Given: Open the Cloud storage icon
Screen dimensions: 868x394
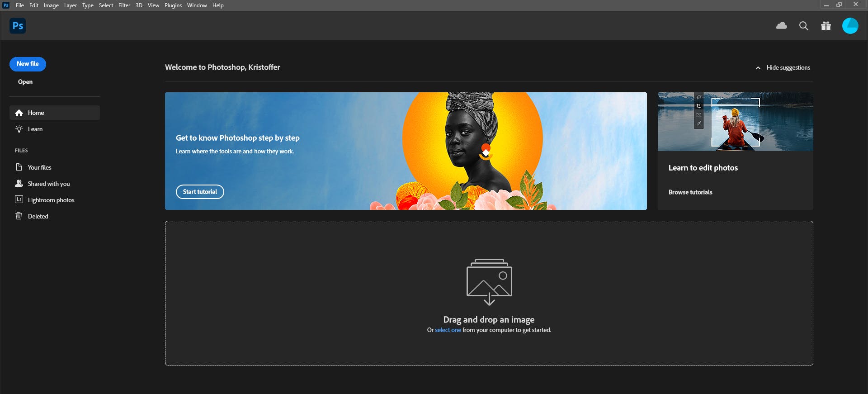Looking at the screenshot, I should click(x=781, y=26).
